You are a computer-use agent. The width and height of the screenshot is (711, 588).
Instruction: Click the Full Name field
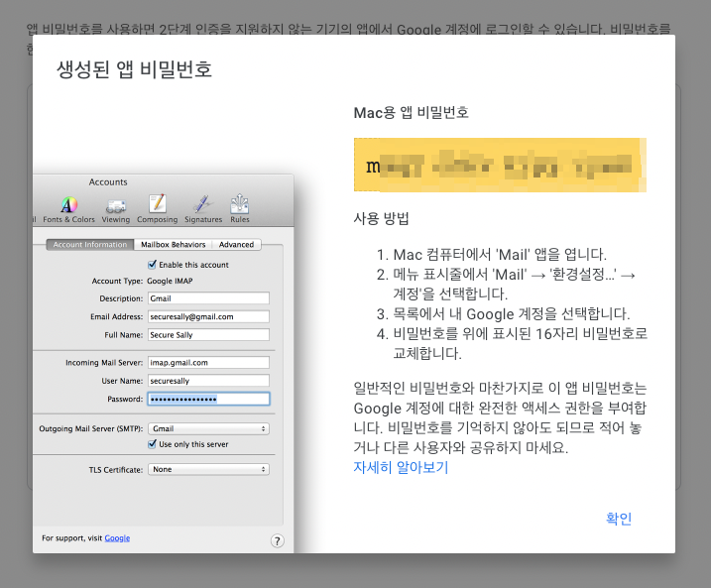point(208,334)
